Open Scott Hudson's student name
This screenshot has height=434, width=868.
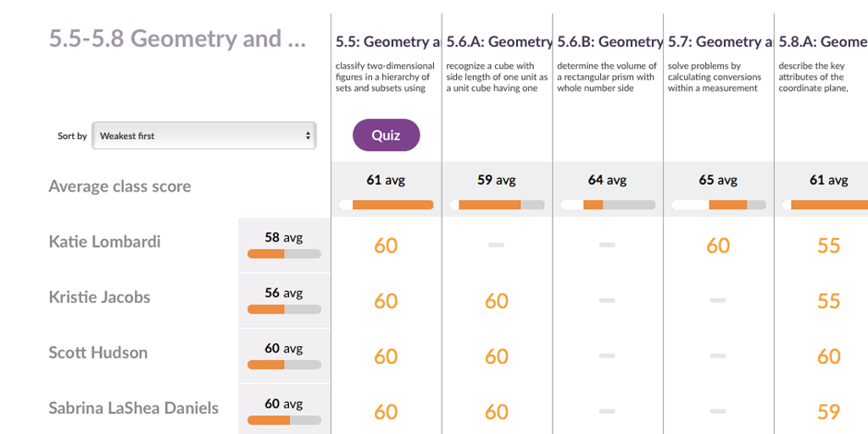[98, 353]
